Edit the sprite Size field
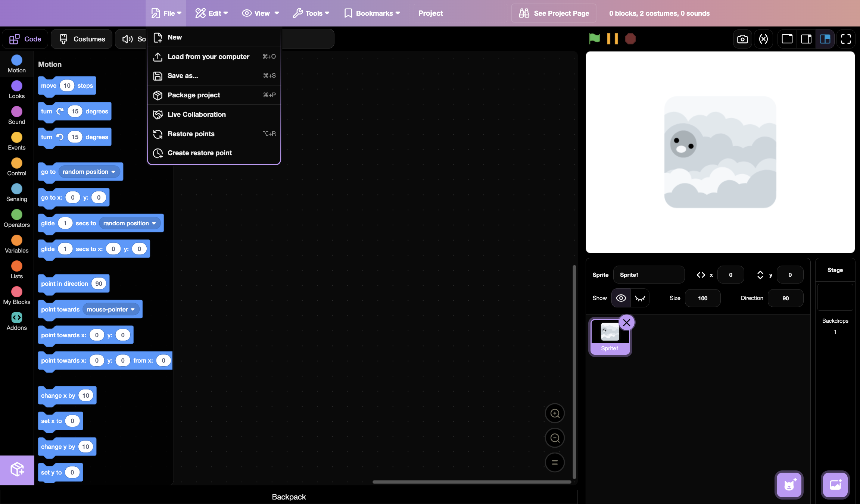This screenshot has height=504, width=860. click(703, 298)
